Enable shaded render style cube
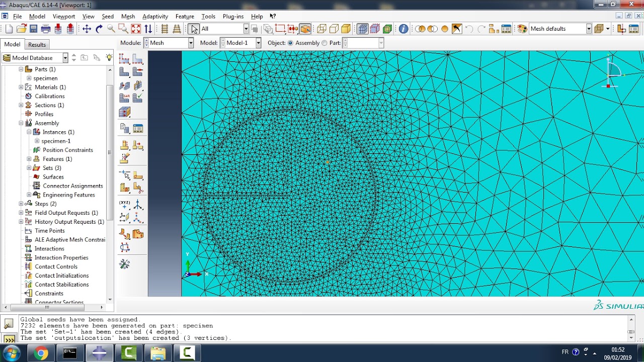The image size is (644, 362). [346, 29]
